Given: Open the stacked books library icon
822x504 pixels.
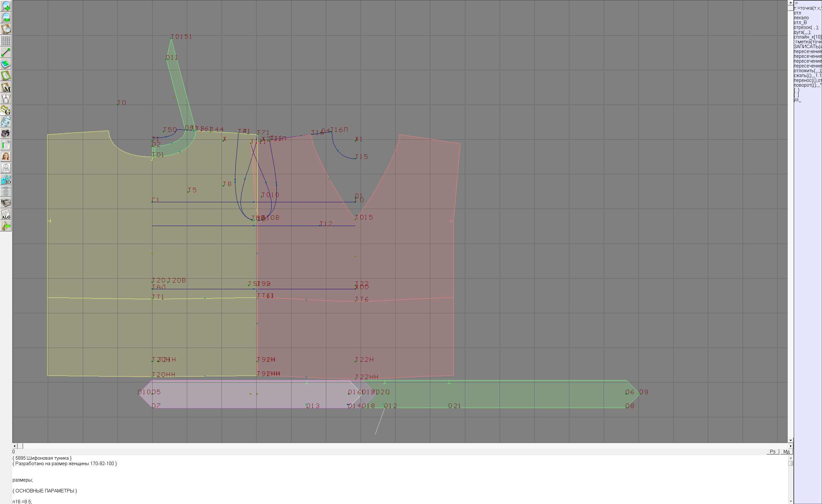Looking at the screenshot, I should pyautogui.click(x=6, y=203).
